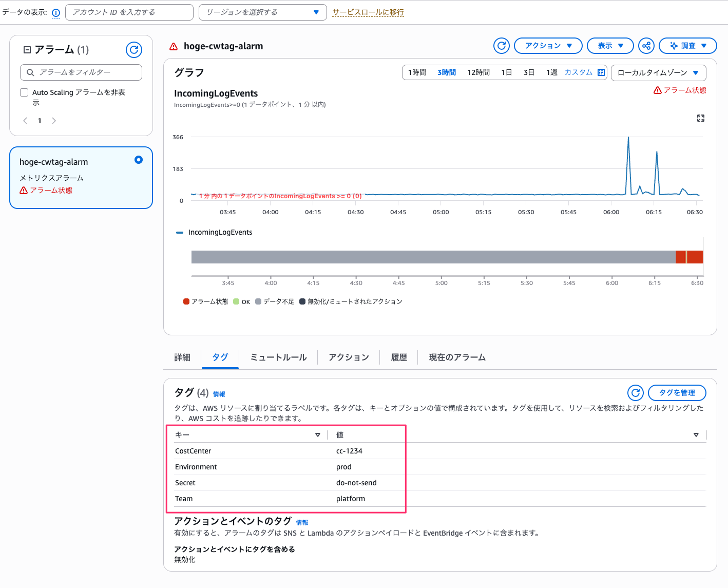This screenshot has width=728, height=588.
Task: Open the 調査 dropdown menu
Action: 688,46
